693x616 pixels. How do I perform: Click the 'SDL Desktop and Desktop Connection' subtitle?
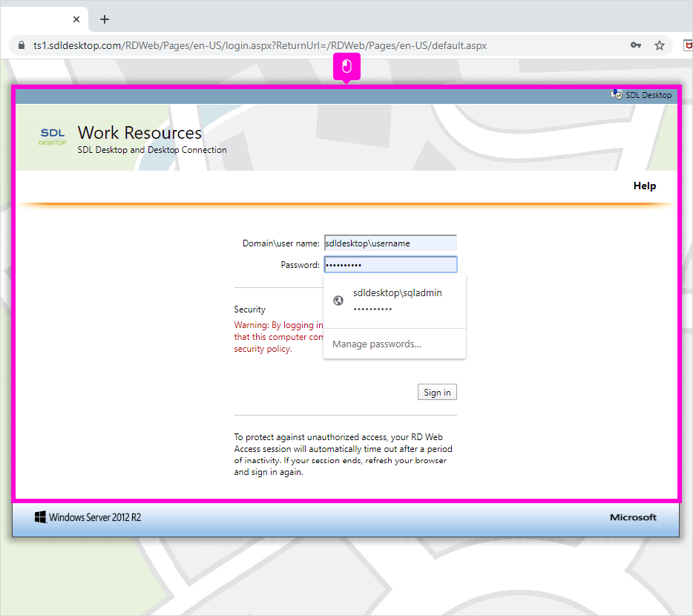point(152,150)
